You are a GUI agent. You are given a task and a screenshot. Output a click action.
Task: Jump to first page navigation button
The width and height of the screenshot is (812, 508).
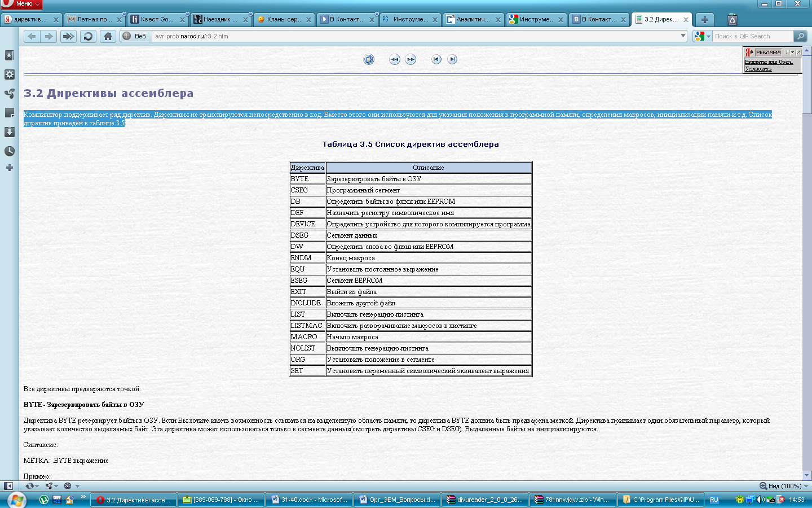[x=436, y=59]
